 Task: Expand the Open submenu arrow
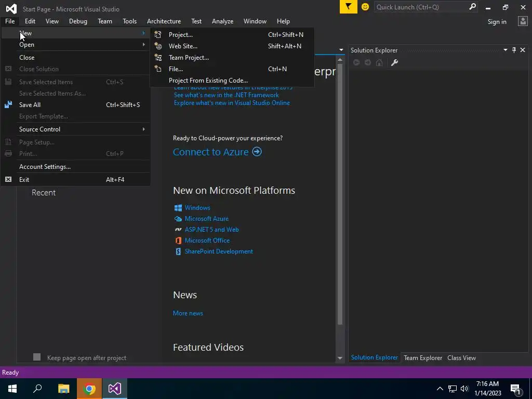[143, 45]
